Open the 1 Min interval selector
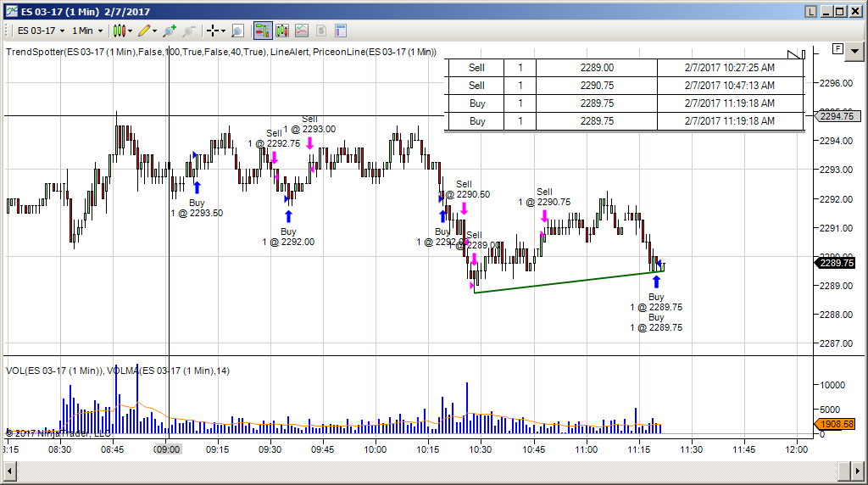The height and width of the screenshot is (485, 868). click(87, 31)
